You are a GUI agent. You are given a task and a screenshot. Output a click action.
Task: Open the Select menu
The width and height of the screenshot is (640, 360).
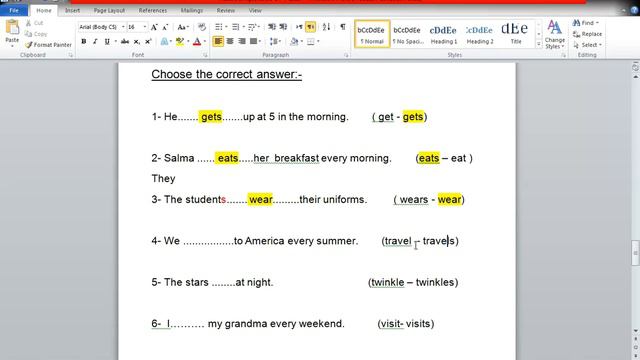coord(587,45)
